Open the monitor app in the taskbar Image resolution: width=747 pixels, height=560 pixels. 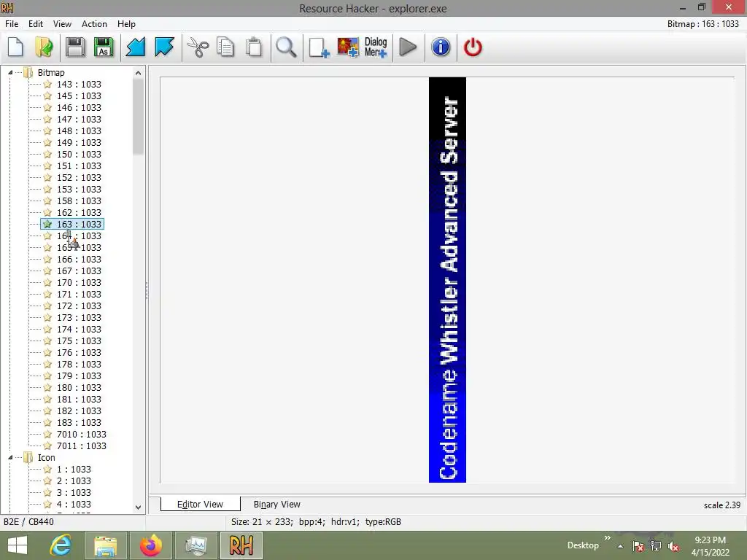click(196, 545)
